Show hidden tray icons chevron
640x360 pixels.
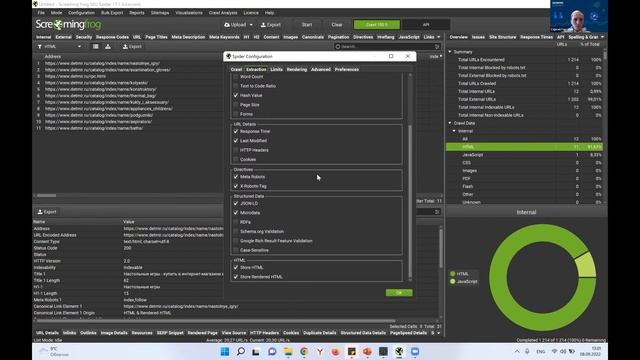click(x=517, y=351)
